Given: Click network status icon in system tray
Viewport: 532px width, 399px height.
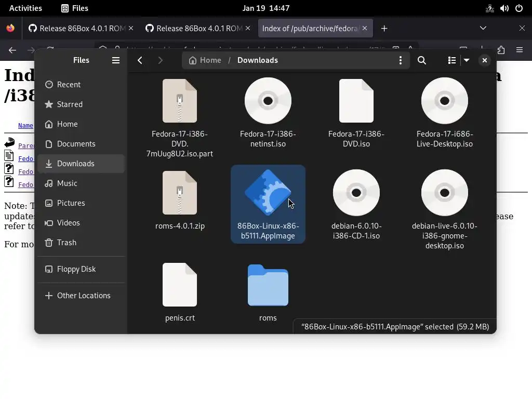Looking at the screenshot, I should click(489, 8).
